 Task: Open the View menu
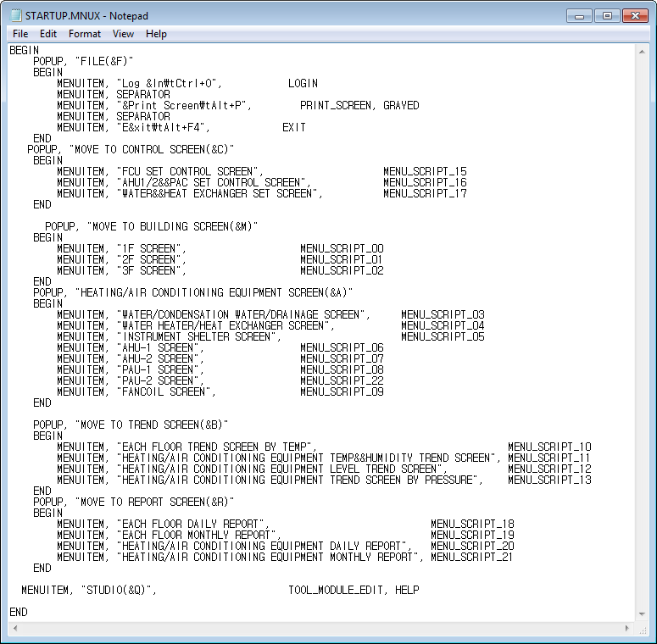[x=123, y=34]
